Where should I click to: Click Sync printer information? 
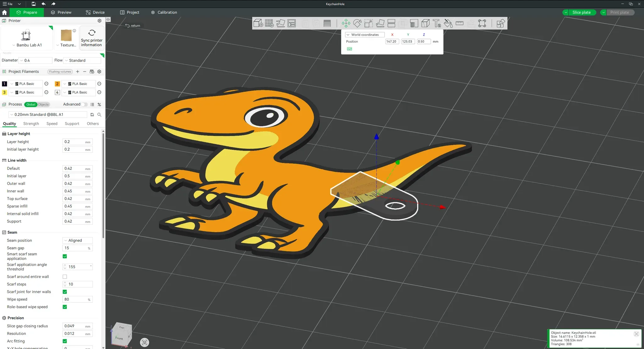pos(92,38)
